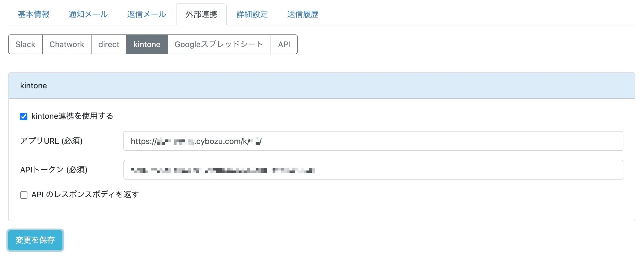The image size is (644, 258).
Task: Click the kintone連携を使用する label text
Action: tap(72, 116)
